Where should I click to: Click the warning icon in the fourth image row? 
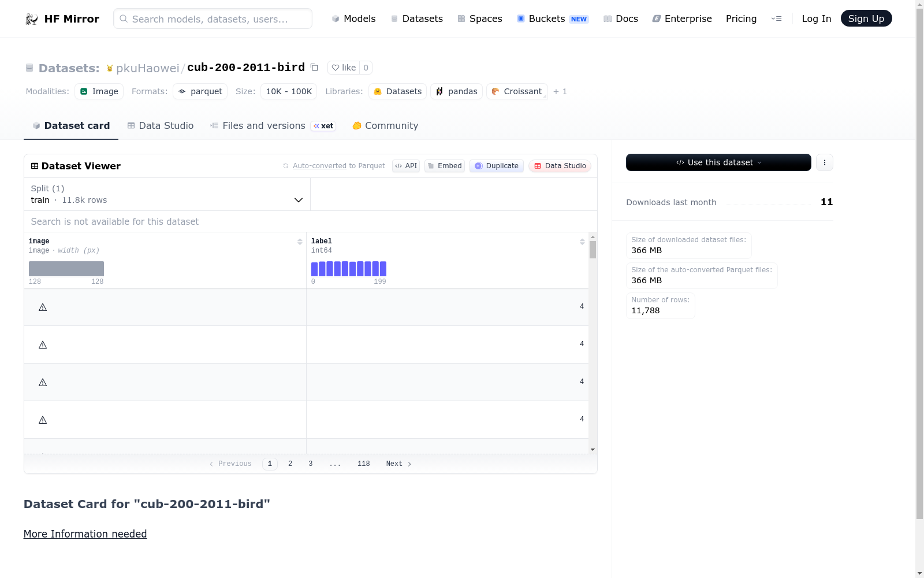coord(43,420)
